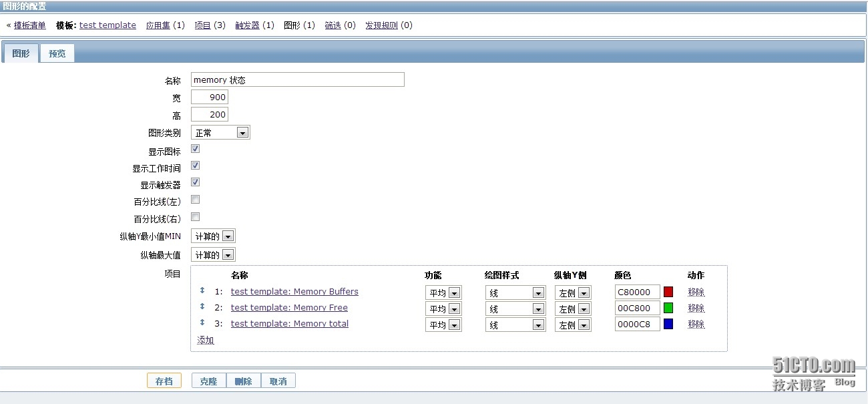The image size is (868, 404).
Task: Switch to the 预览 tab
Action: [57, 53]
